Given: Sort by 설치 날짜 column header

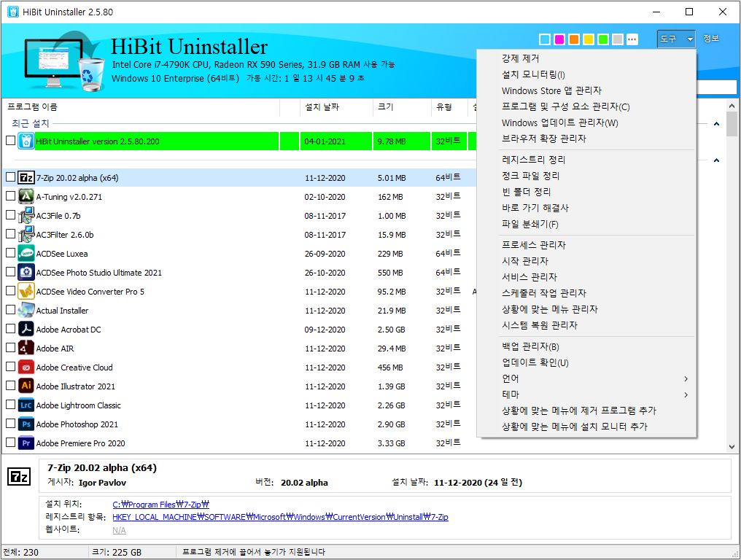Looking at the screenshot, I should click(336, 107).
